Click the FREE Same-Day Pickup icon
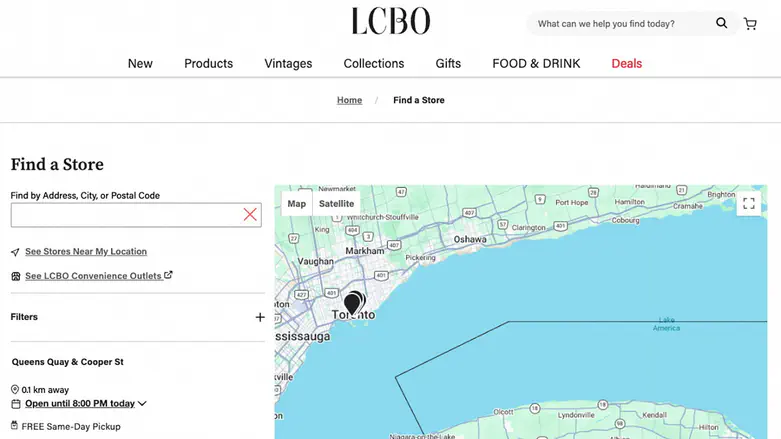781x439 pixels. (x=14, y=426)
